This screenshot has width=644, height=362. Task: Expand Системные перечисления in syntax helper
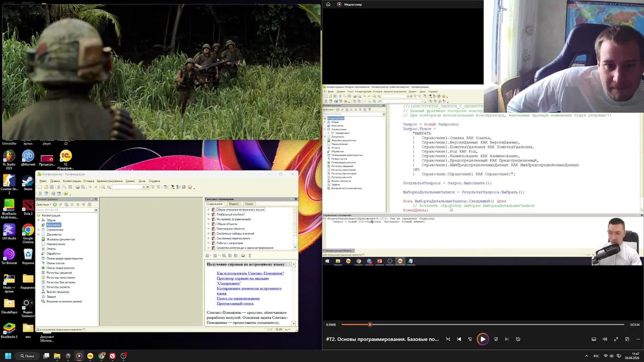(208, 238)
